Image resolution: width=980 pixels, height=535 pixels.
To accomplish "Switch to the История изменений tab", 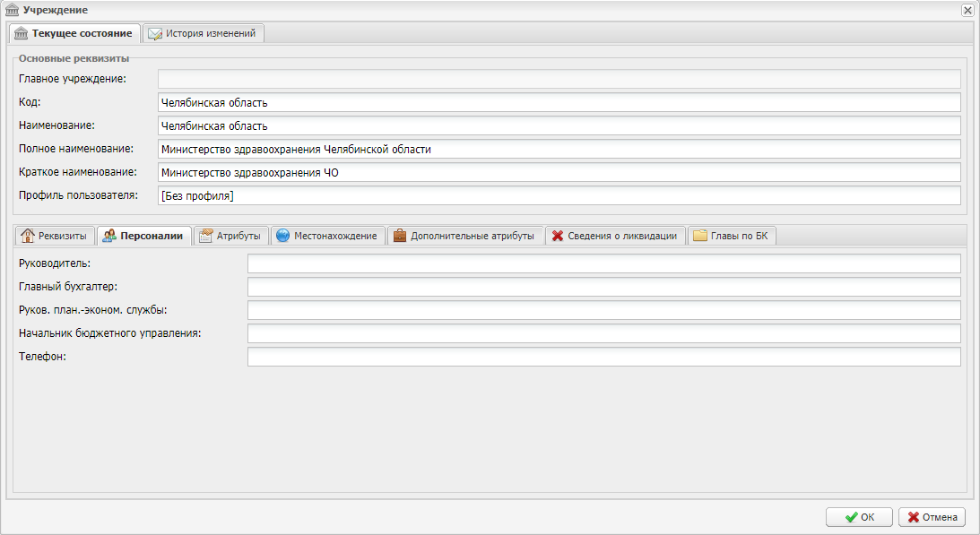I will (204, 33).
